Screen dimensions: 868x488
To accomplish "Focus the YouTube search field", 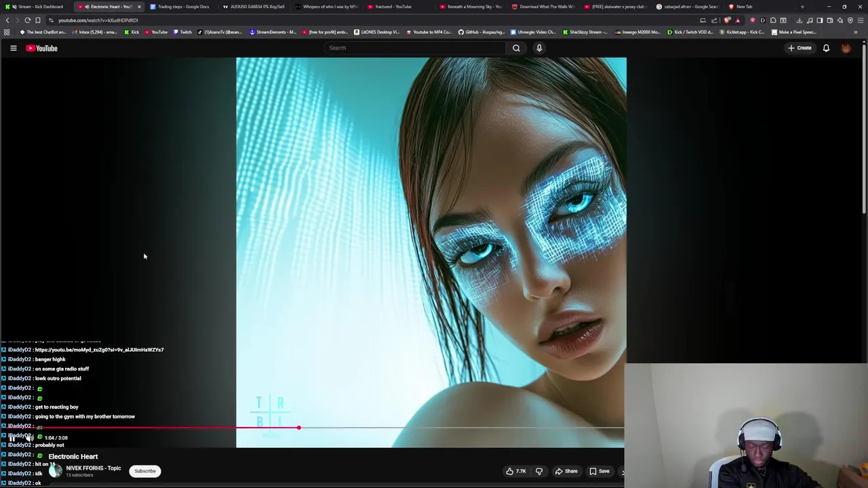I will [x=415, y=48].
